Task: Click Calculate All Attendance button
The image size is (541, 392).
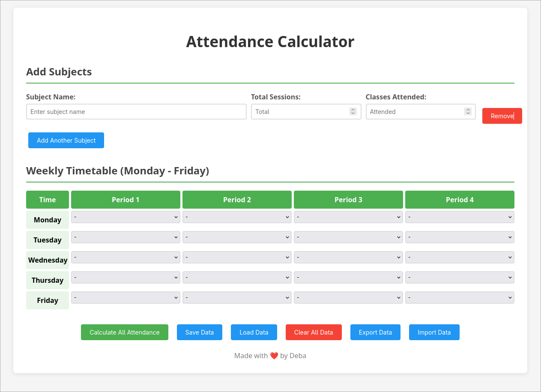Action: 125,332
